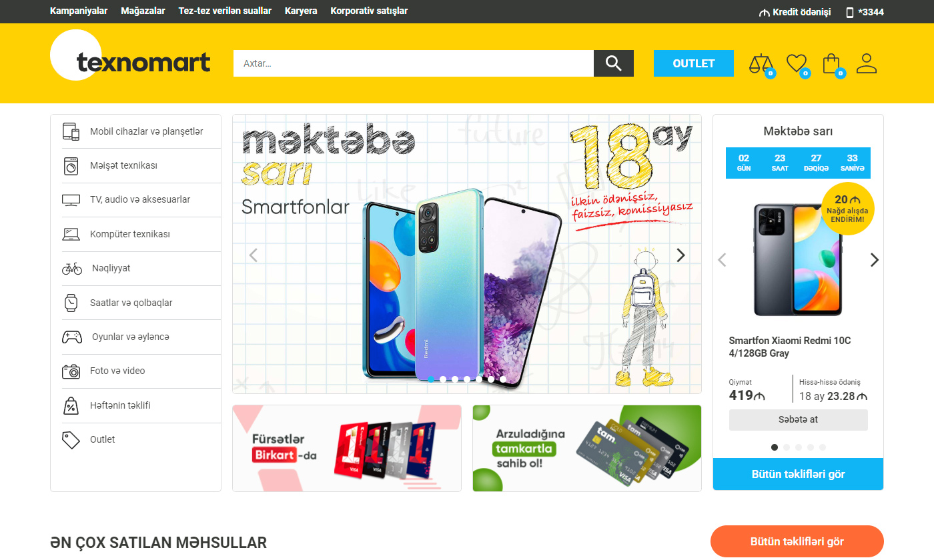The height and width of the screenshot is (560, 934).
Task: Open the user account profile icon
Action: coord(867,63)
